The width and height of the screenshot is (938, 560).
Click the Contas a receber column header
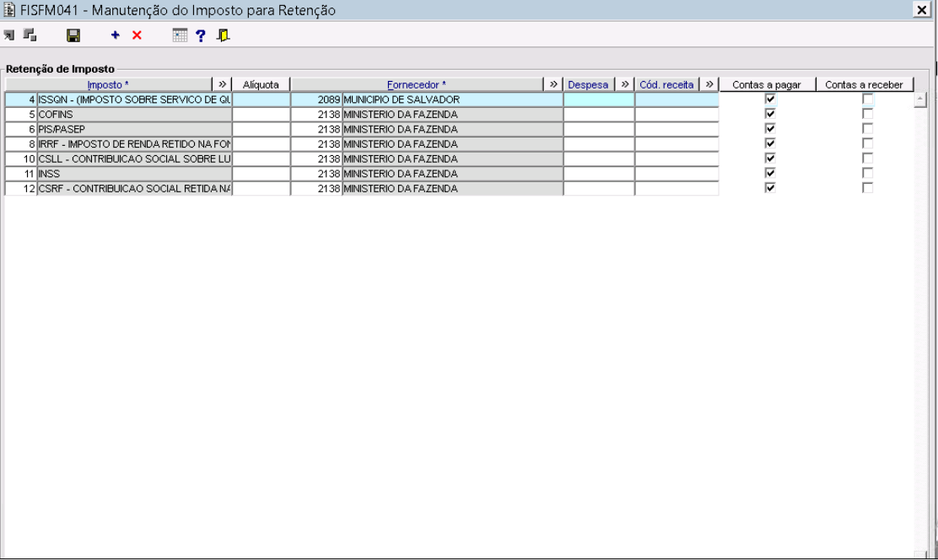pos(865,84)
